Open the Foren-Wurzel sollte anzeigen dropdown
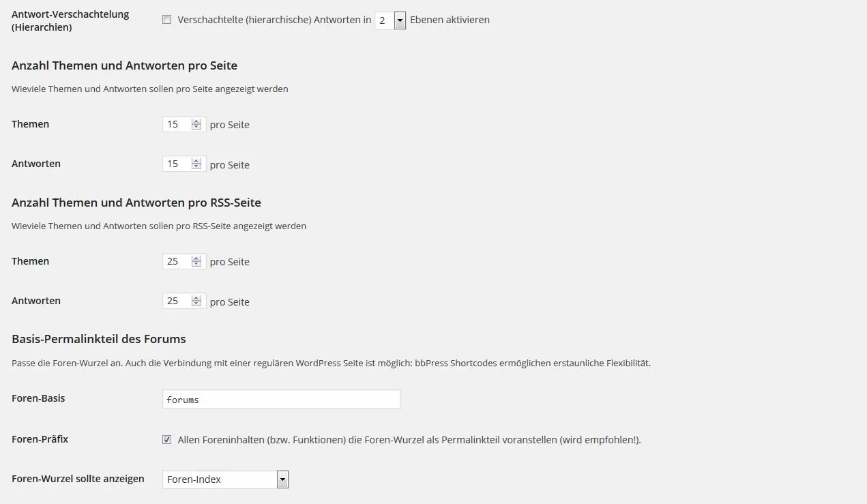The image size is (867, 504). [x=226, y=479]
